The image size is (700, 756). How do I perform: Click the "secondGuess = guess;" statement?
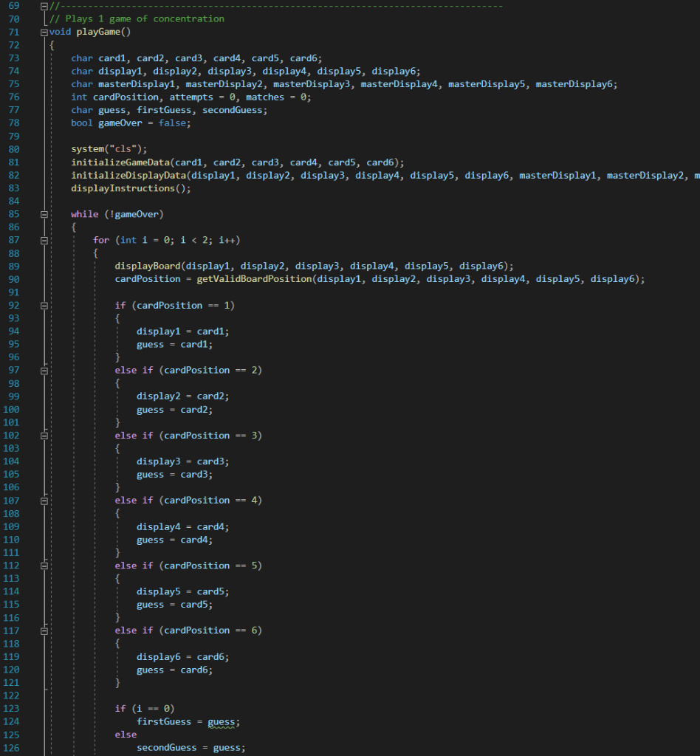click(191, 748)
